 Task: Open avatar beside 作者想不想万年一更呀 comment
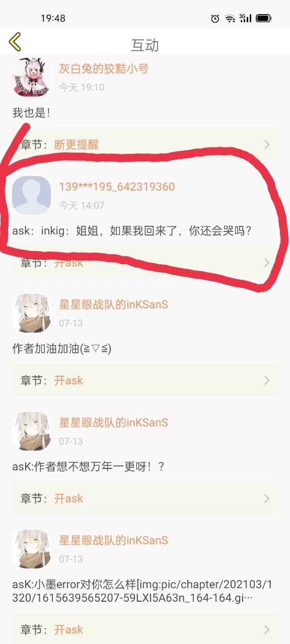(31, 432)
